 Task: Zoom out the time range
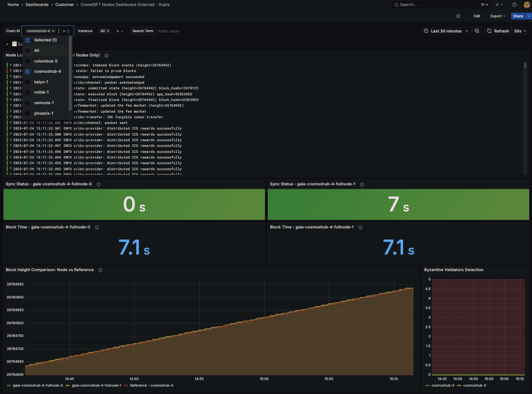[x=477, y=31]
